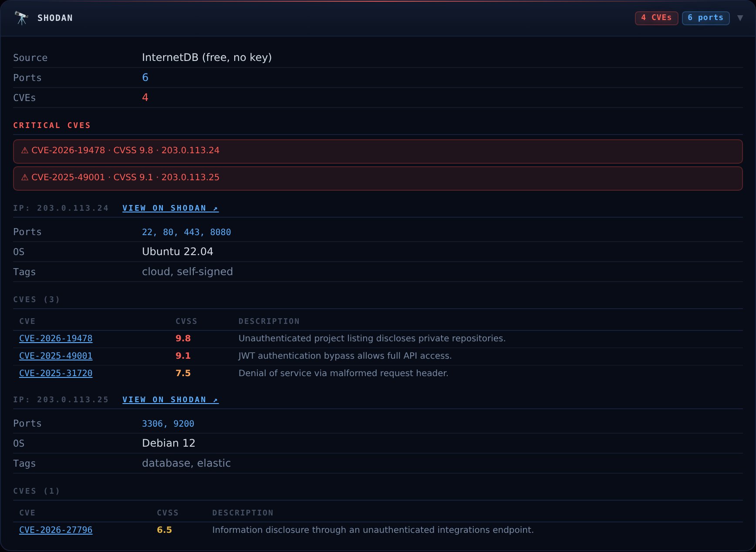Click critical alert for CVE-2026-19478
This screenshot has width=756, height=552.
point(378,151)
